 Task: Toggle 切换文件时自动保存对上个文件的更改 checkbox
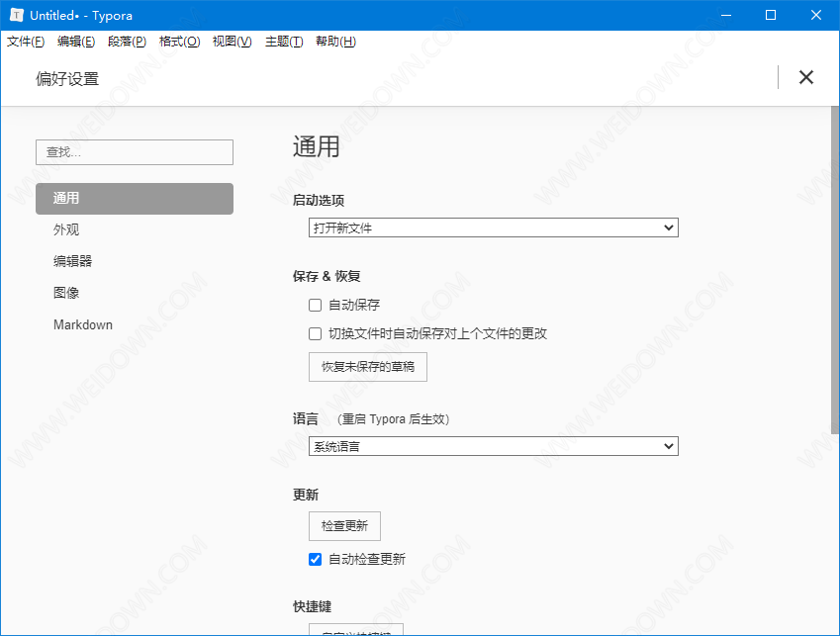point(315,334)
